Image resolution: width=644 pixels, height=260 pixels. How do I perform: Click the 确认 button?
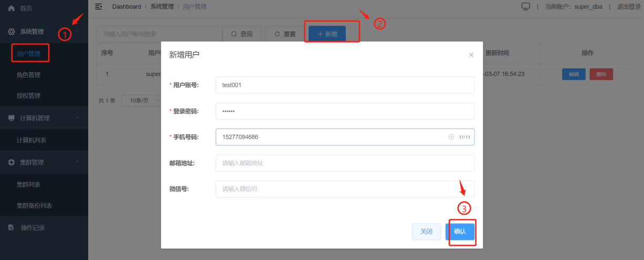[x=460, y=232]
